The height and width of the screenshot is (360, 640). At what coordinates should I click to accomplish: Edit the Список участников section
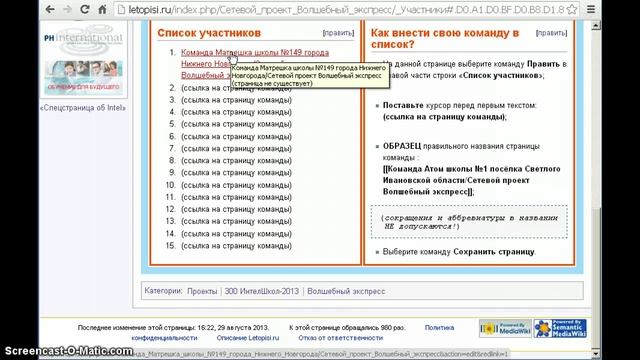(x=338, y=33)
